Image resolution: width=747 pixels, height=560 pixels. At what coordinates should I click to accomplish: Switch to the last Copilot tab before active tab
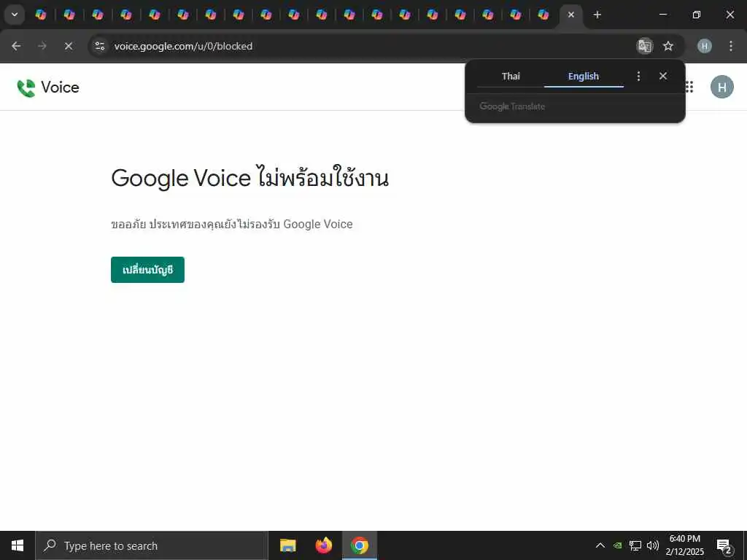(543, 15)
